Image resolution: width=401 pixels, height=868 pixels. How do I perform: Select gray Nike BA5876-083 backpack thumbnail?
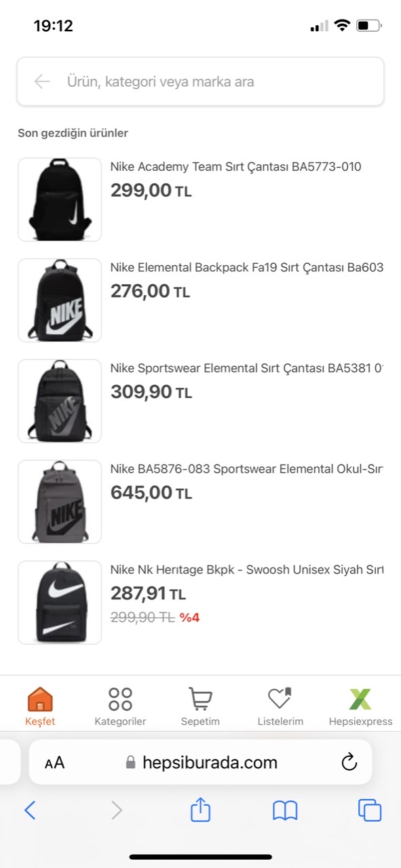click(60, 501)
